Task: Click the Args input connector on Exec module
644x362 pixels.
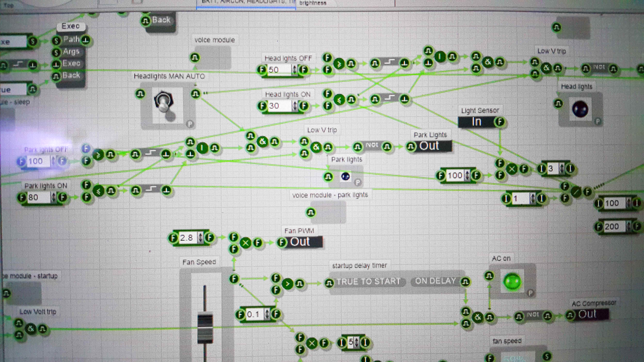Action: point(56,52)
